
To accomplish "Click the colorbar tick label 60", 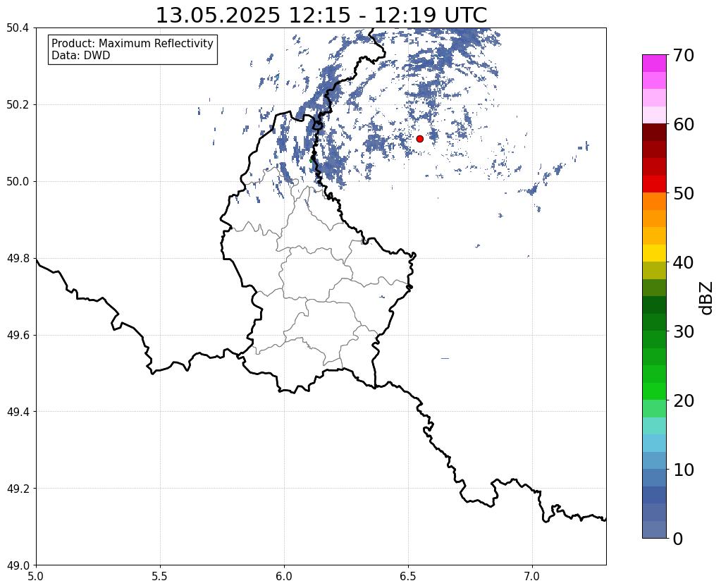I will pos(683,124).
